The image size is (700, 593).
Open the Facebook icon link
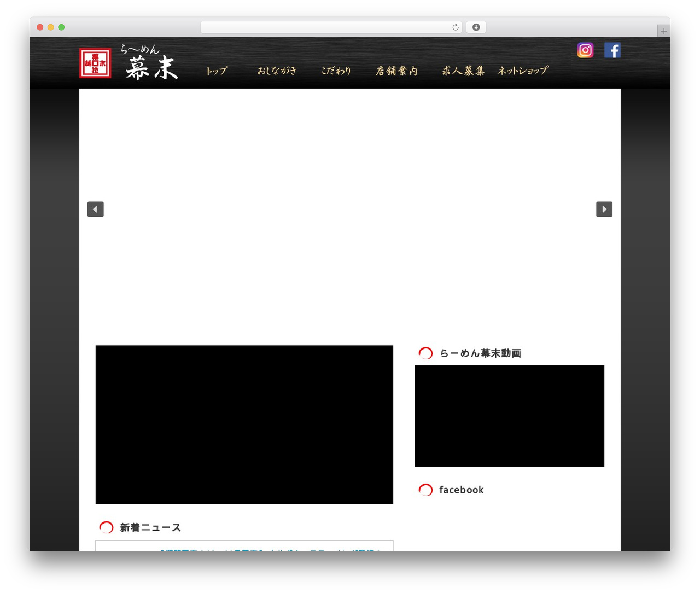(612, 50)
